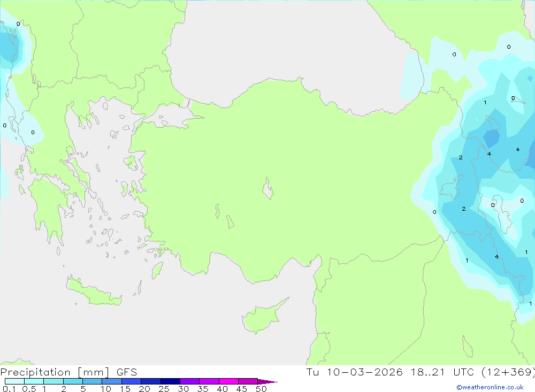The image size is (535, 392).
Task: Click the '15' legend scale label
Action: pos(125,389)
